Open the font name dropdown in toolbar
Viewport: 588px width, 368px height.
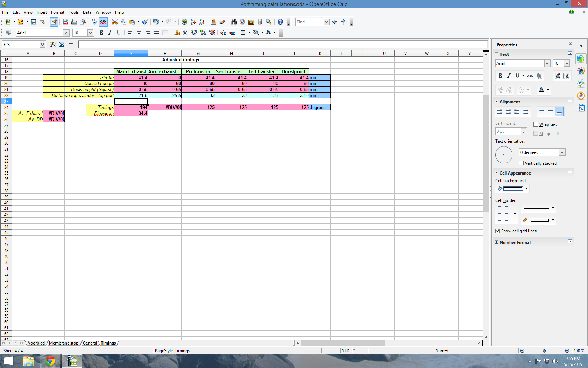coord(66,33)
